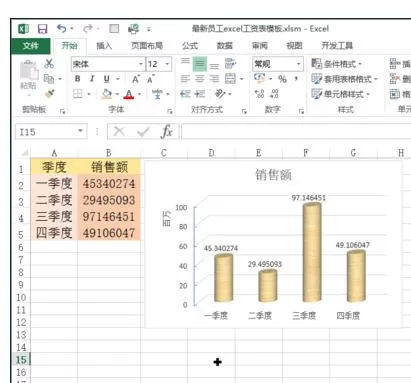The width and height of the screenshot is (411, 383).
Task: Click the formula bar input field
Action: click(x=296, y=132)
